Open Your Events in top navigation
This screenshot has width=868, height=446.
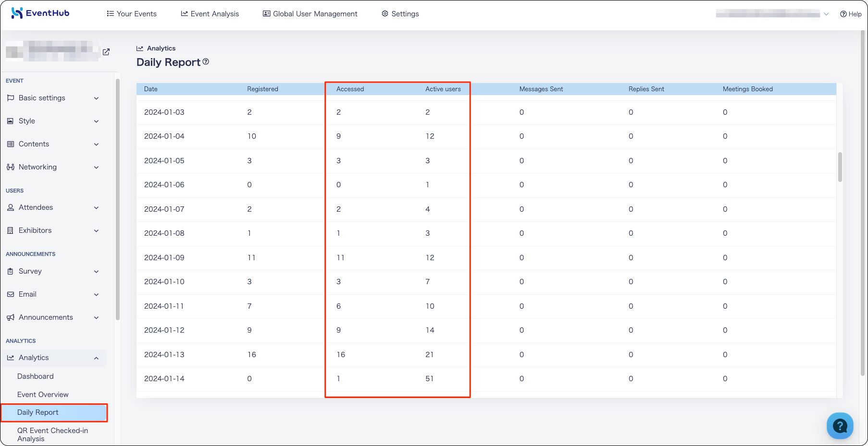coord(132,13)
